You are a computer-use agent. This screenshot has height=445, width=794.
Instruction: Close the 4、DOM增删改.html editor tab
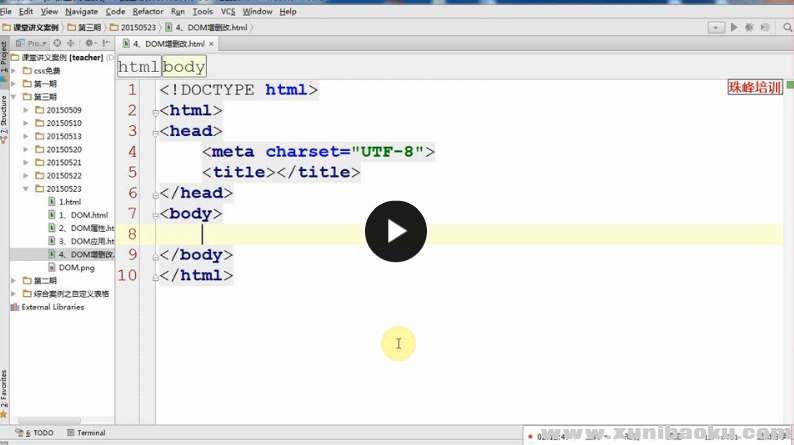pos(211,44)
